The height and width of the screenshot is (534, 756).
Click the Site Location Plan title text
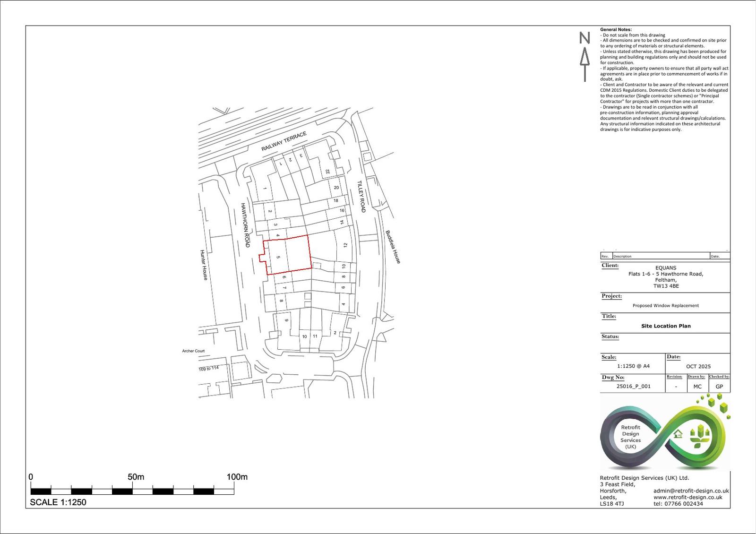click(666, 326)
